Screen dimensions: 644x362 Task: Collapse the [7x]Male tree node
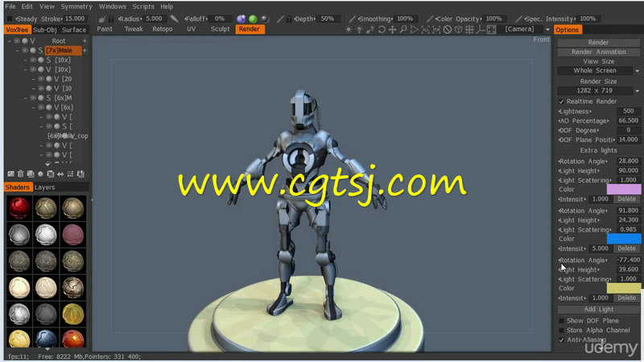click(x=17, y=51)
